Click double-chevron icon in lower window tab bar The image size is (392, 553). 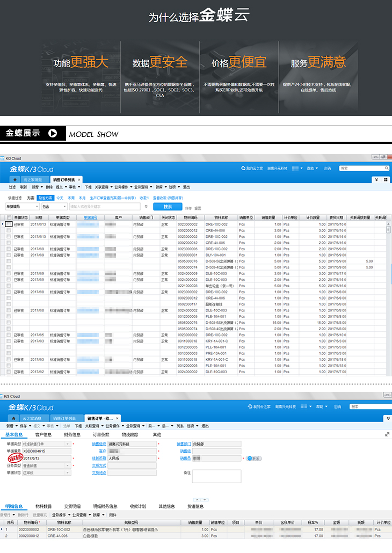pos(388,418)
